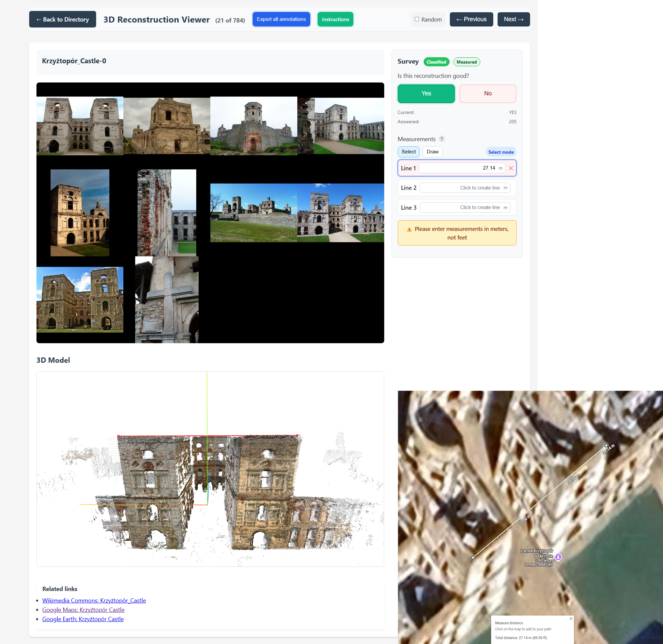Open Google Earth Krzyżtopór Castle link
Image resolution: width=663 pixels, height=644 pixels.
coord(83,619)
